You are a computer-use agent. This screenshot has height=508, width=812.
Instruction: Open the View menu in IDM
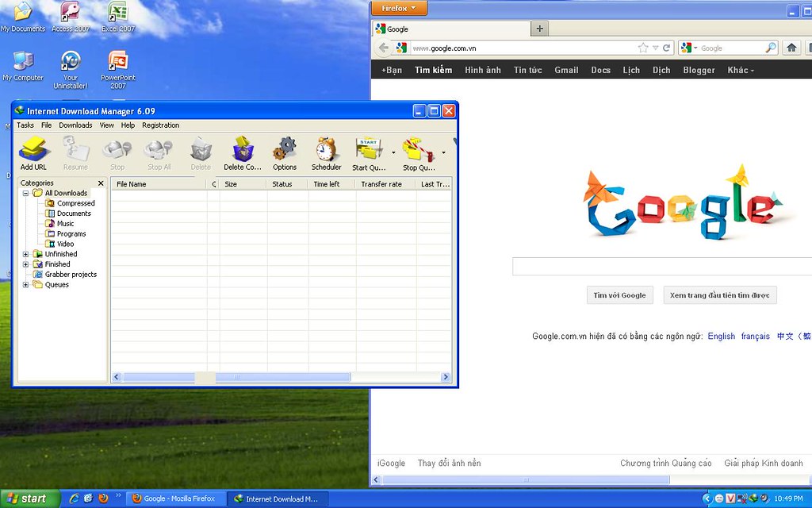pyautogui.click(x=107, y=125)
